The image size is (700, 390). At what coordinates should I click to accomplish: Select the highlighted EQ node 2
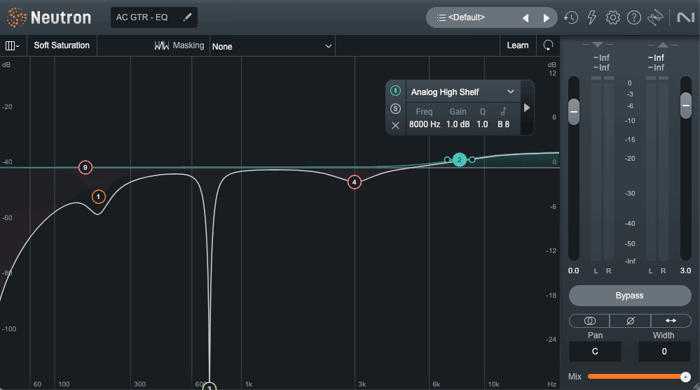coord(459,160)
